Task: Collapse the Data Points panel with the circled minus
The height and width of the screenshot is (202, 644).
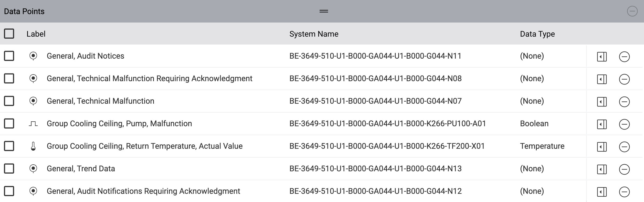Action: click(632, 11)
